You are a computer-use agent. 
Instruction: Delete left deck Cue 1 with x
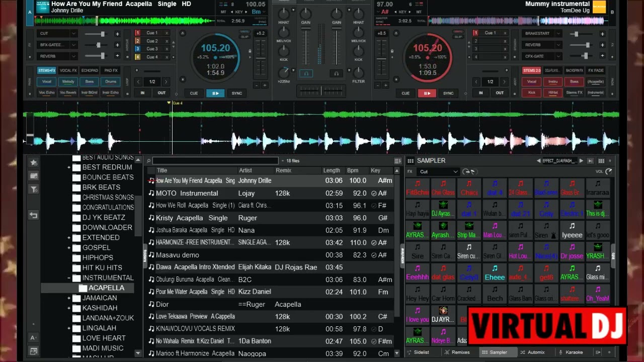pyautogui.click(x=167, y=33)
